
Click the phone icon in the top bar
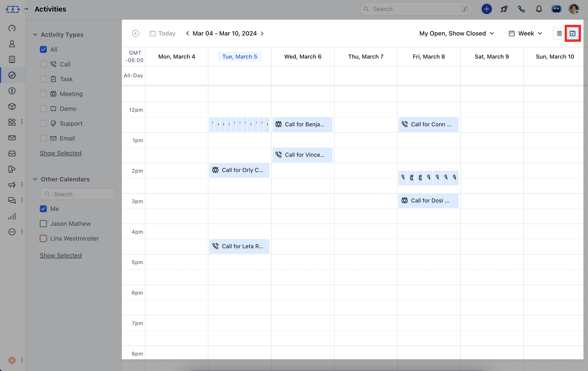521,9
